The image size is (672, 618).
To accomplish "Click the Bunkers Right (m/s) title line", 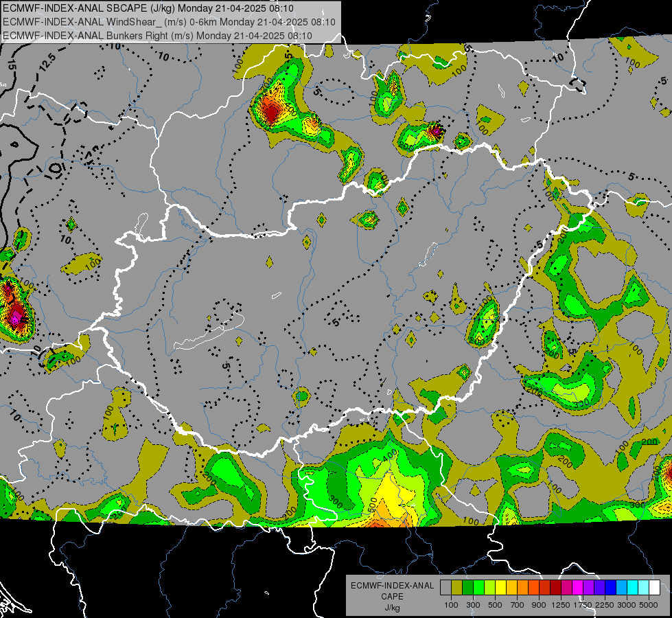I will point(157,36).
